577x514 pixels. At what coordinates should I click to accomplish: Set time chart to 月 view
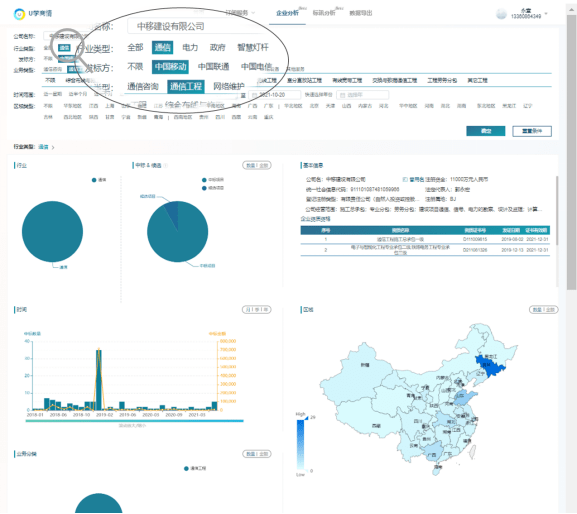coord(248,310)
